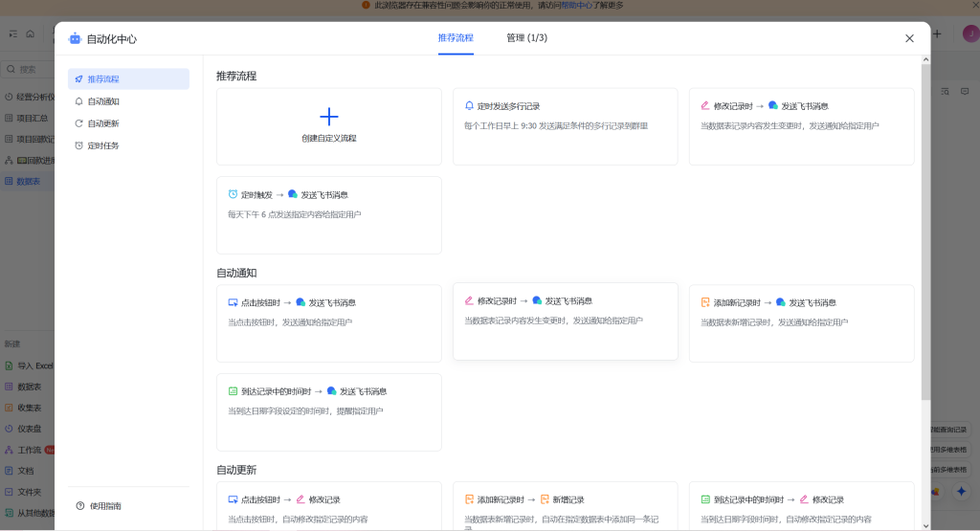This screenshot has height=531, width=980.
Task: Click the plus icon to create custom flow
Action: pos(329,117)
